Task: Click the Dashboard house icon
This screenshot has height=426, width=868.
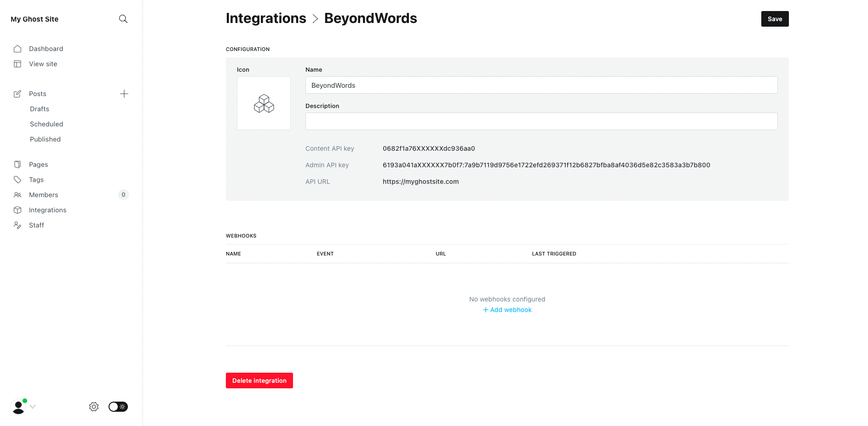Action: [17, 49]
